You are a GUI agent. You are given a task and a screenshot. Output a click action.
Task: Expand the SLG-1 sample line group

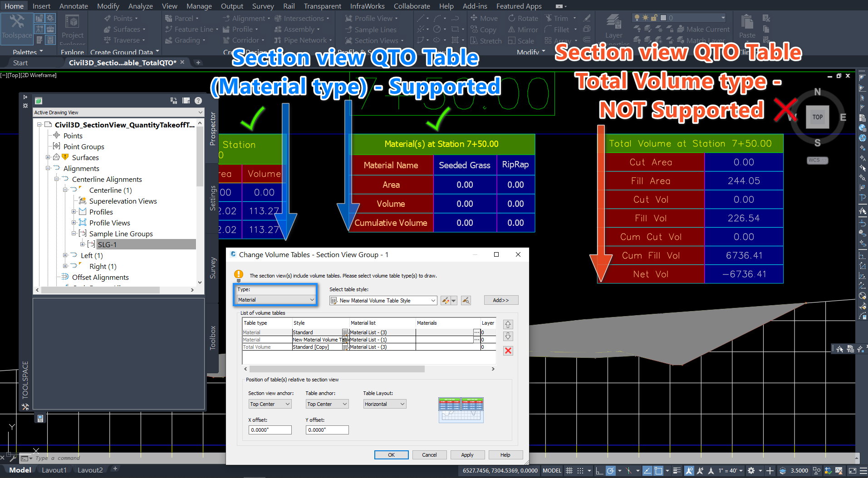[x=82, y=244]
